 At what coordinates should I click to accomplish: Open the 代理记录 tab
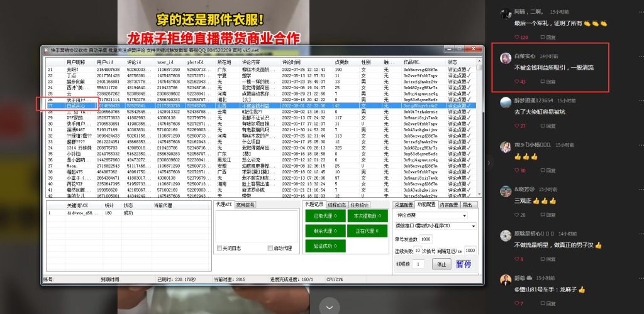point(314,204)
